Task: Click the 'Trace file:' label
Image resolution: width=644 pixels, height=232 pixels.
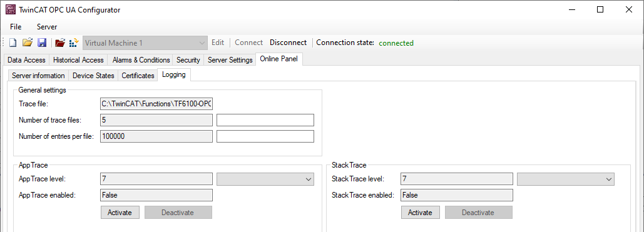Action: 34,104
